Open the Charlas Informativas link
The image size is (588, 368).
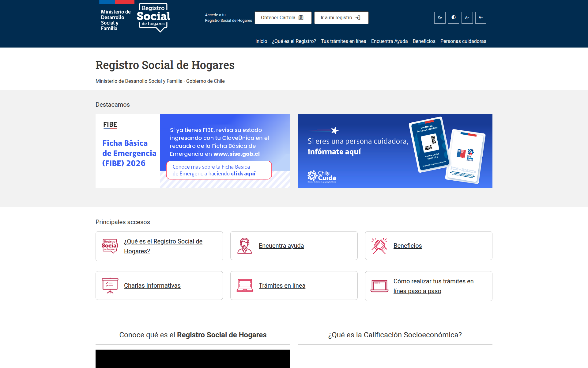tap(152, 286)
